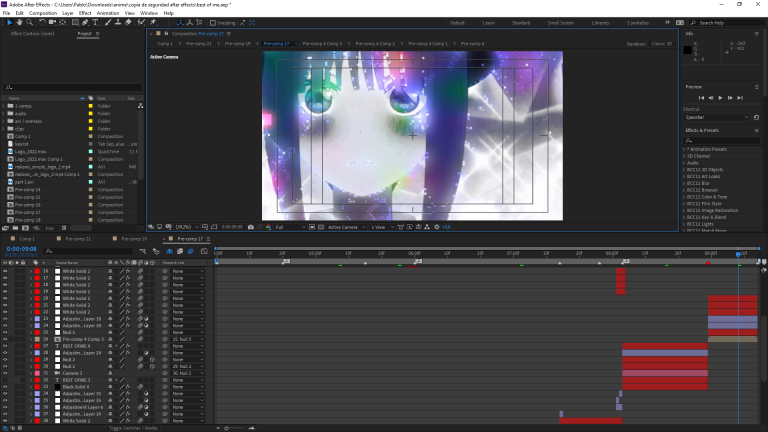768x432 pixels.
Task: Toggle Fast Previews button in viewer bar
Action: (409, 227)
